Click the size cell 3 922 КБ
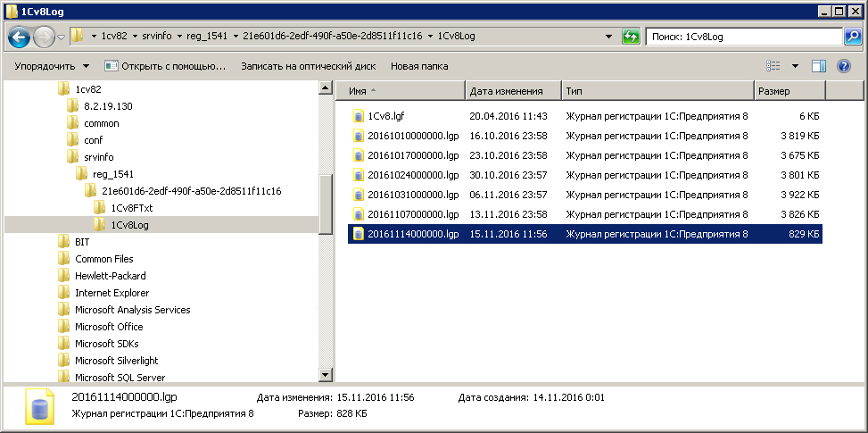Screen dimensions: 868x433 click(x=800, y=195)
